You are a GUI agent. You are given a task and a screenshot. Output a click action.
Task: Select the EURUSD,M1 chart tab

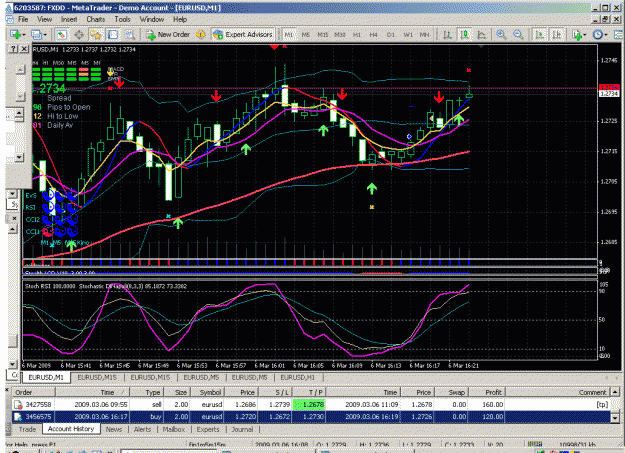pyautogui.click(x=46, y=377)
